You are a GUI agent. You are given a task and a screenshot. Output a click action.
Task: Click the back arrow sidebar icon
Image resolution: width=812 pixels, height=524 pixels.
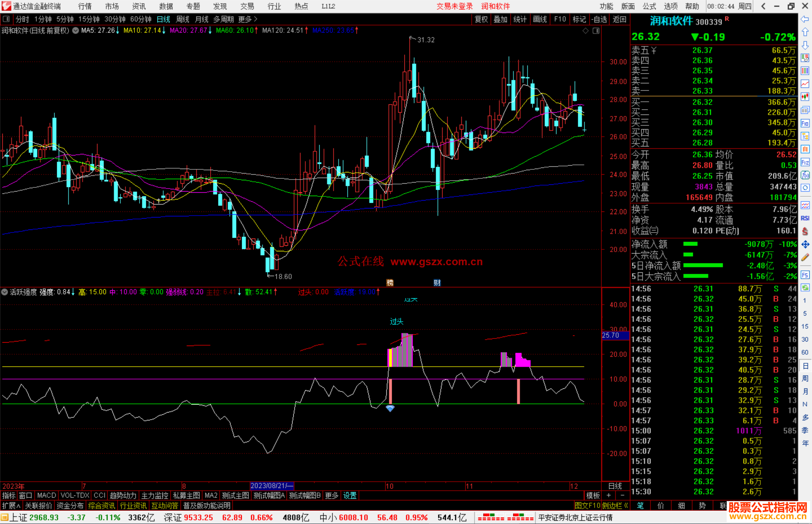pos(805,19)
